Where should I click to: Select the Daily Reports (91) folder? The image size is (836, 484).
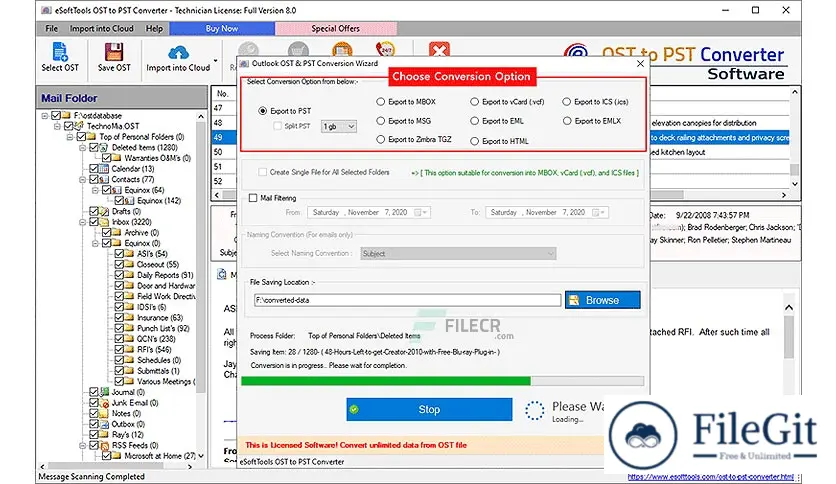(165, 275)
